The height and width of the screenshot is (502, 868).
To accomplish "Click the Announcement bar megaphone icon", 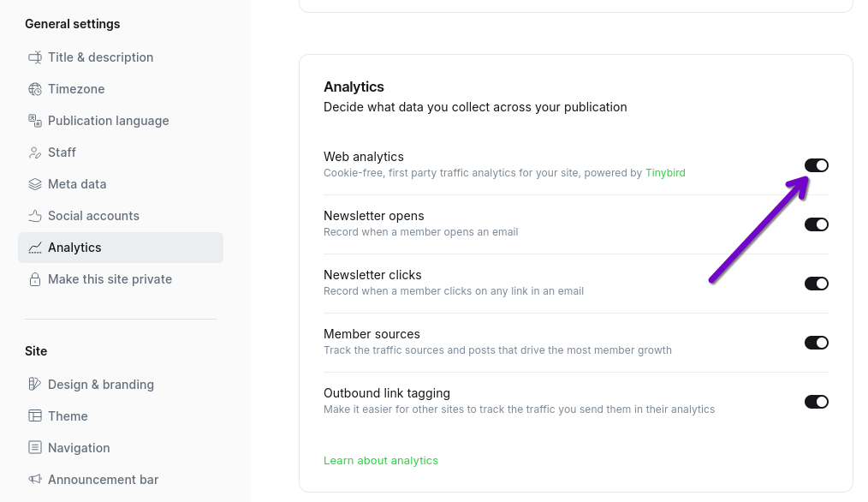I will click(x=35, y=480).
